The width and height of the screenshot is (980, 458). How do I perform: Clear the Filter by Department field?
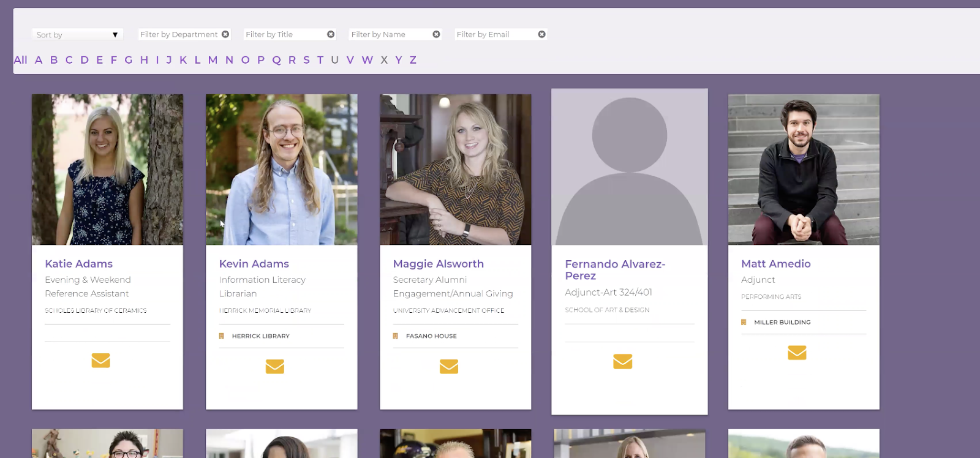coord(225,34)
